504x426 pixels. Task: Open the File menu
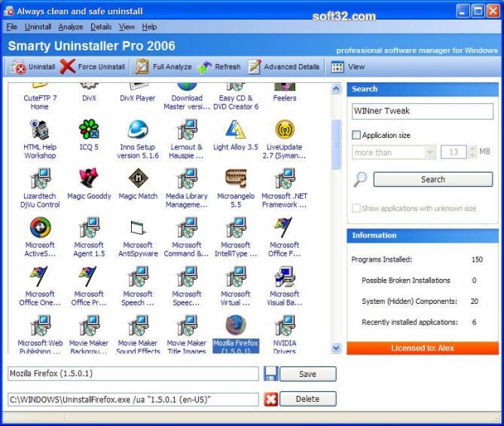coord(11,26)
